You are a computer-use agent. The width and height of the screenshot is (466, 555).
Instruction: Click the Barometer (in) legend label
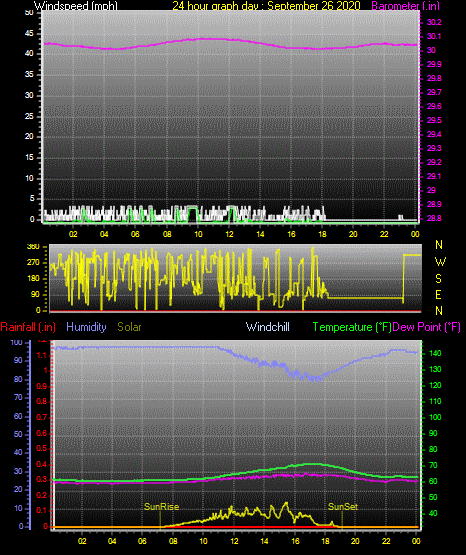tap(405, 6)
